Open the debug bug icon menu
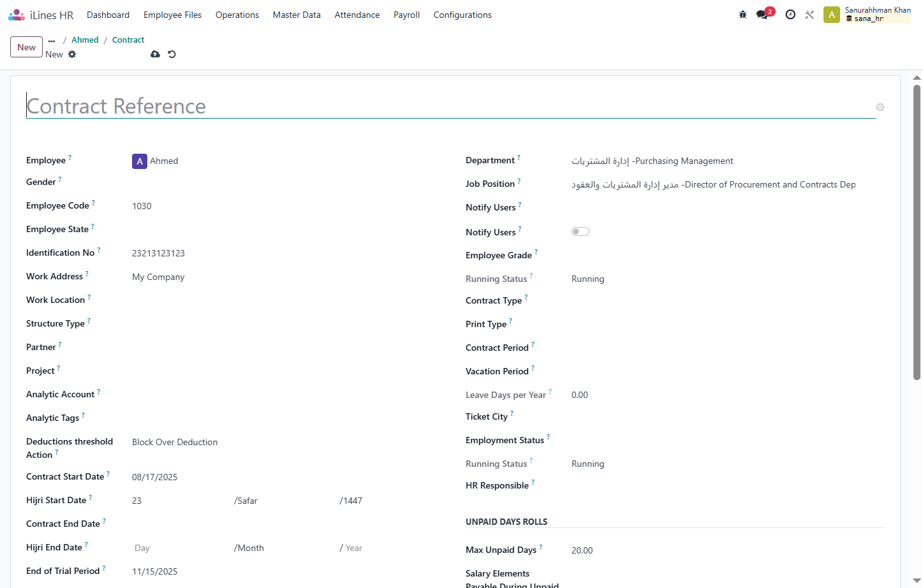 click(742, 15)
